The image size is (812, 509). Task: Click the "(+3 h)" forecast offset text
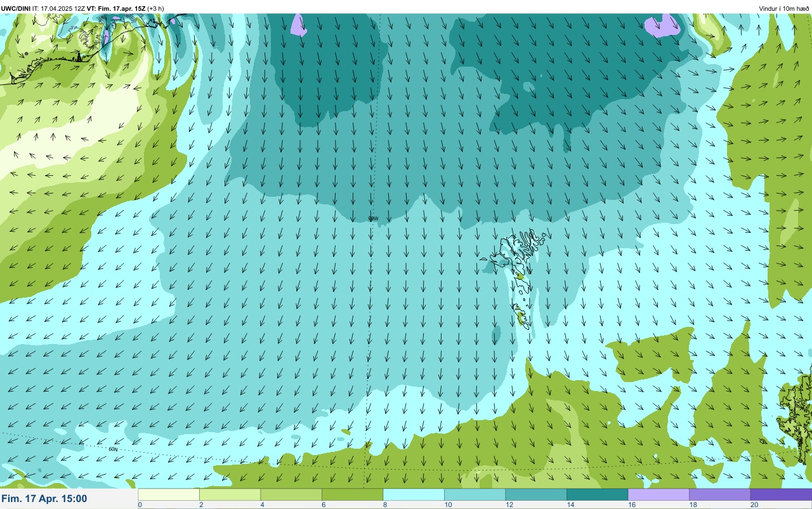155,8
